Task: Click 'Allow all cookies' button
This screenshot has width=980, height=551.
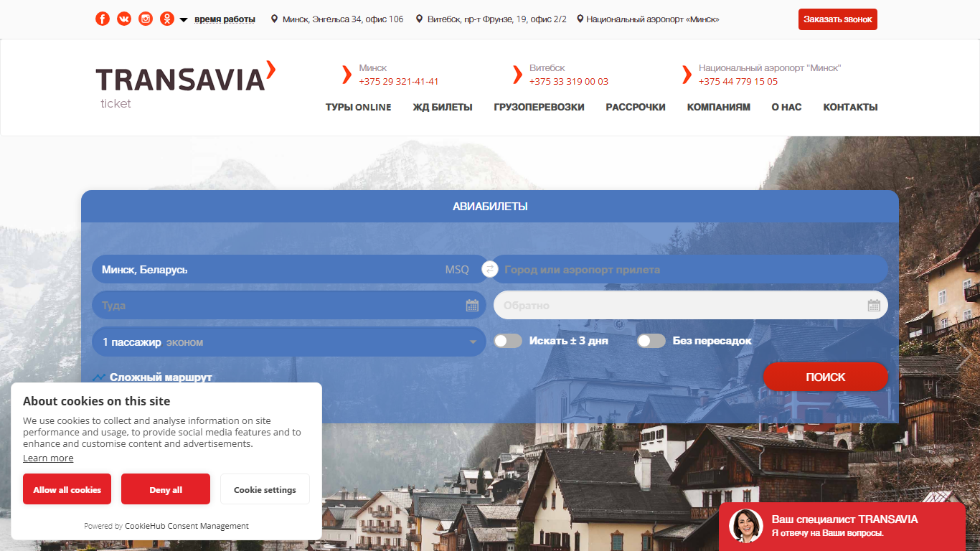Action: pos(67,489)
